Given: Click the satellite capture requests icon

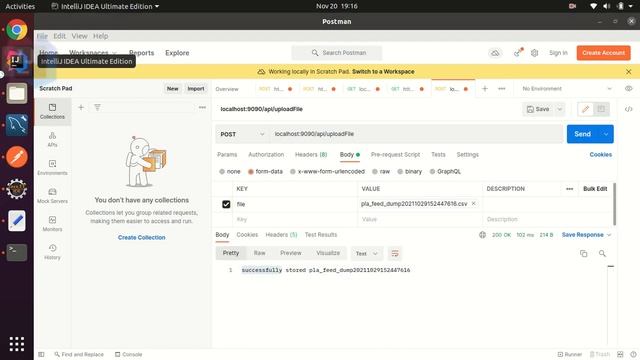Looking at the screenshot, I should (518, 53).
